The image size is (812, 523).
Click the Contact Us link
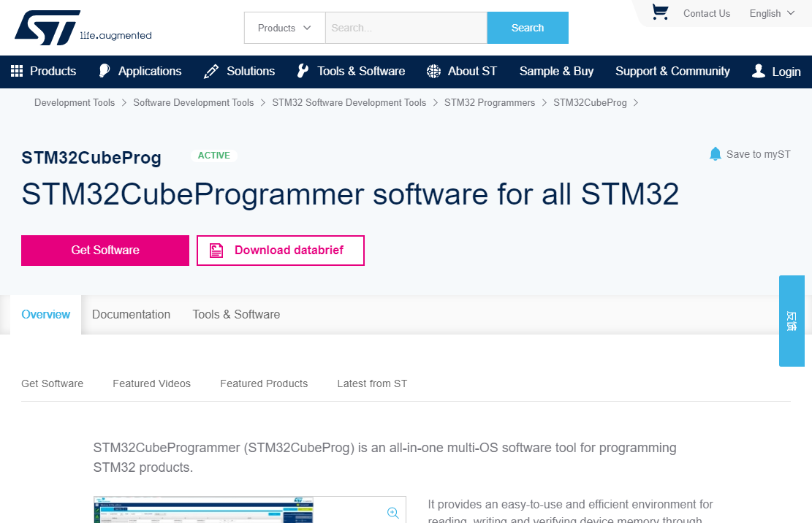[x=706, y=13]
